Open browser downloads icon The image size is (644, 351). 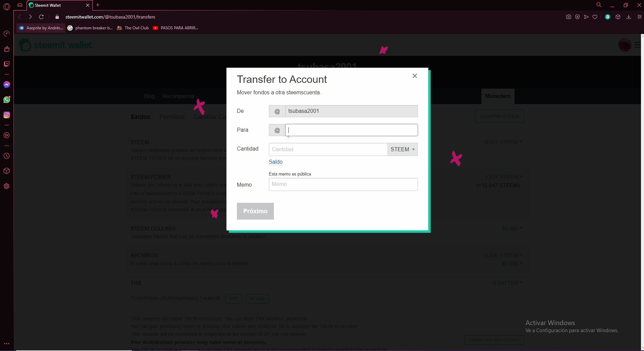629,17
